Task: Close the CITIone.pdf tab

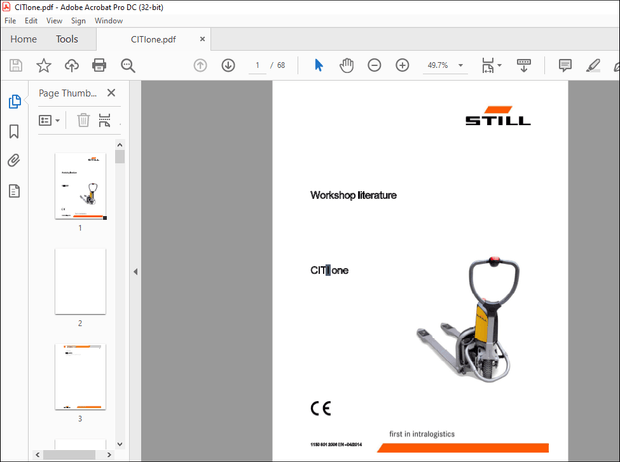Action: pyautogui.click(x=202, y=39)
